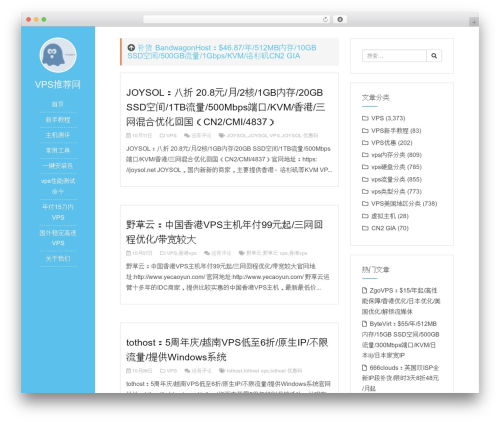Click folder icon beside CN2 GIA (70)

coord(365,228)
